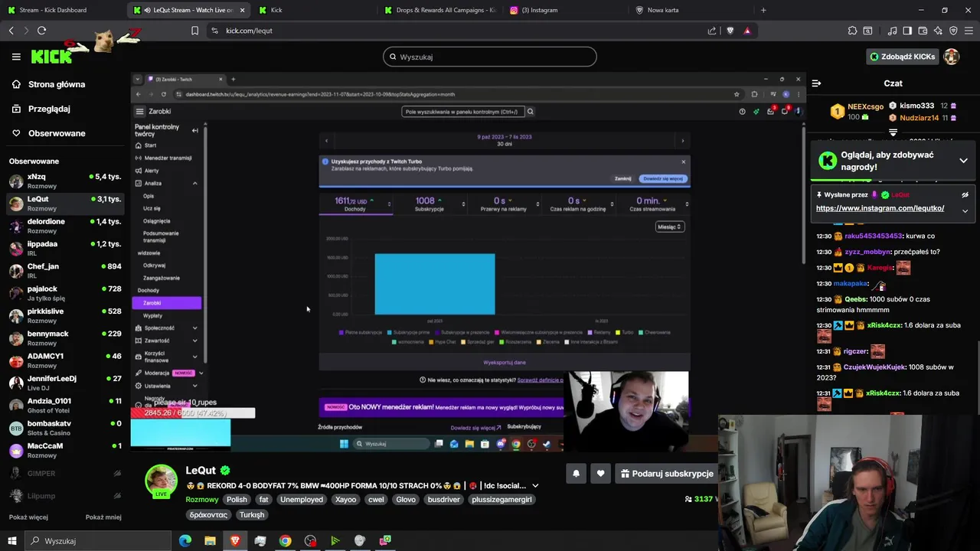Switch to the Kick tab
The height and width of the screenshot is (551, 980).
tap(312, 10)
